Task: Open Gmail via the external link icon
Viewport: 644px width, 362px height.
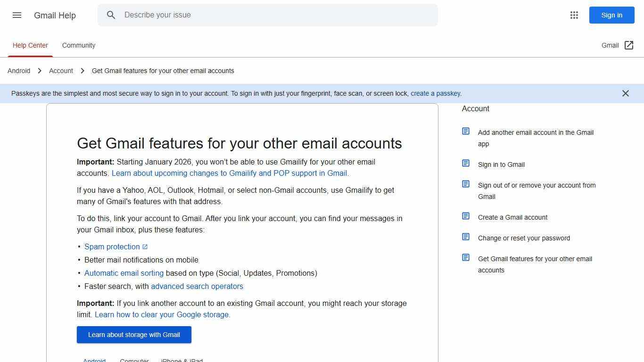Action: tap(629, 45)
